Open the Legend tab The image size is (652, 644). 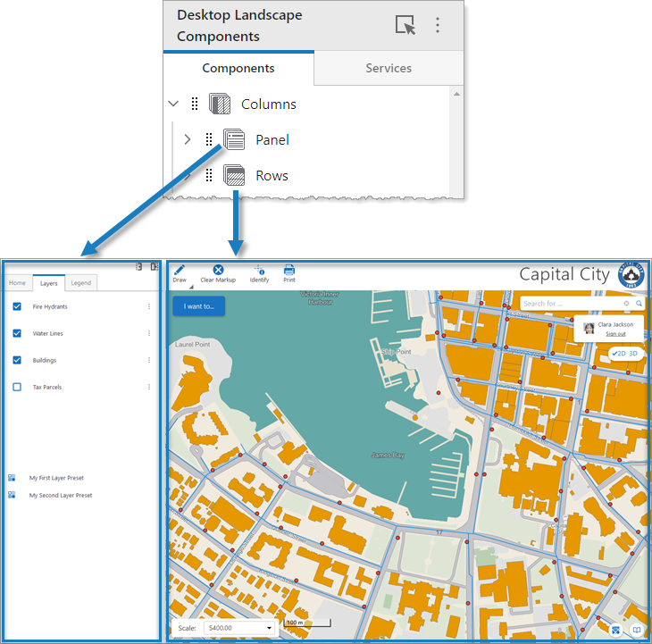point(81,283)
